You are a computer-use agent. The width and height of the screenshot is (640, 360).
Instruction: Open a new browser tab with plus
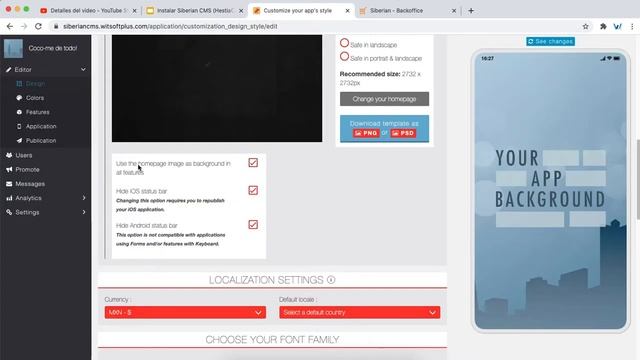pos(471,11)
